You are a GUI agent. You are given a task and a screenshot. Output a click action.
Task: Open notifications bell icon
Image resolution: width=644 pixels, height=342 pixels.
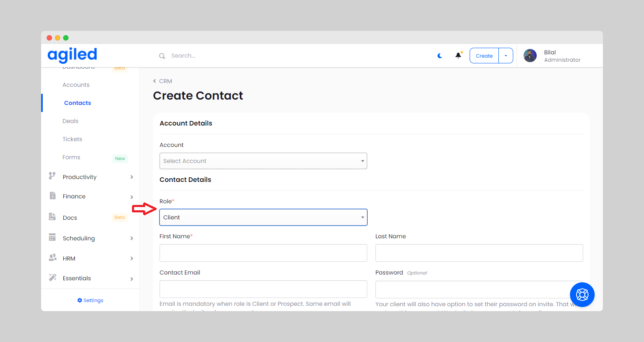click(458, 56)
